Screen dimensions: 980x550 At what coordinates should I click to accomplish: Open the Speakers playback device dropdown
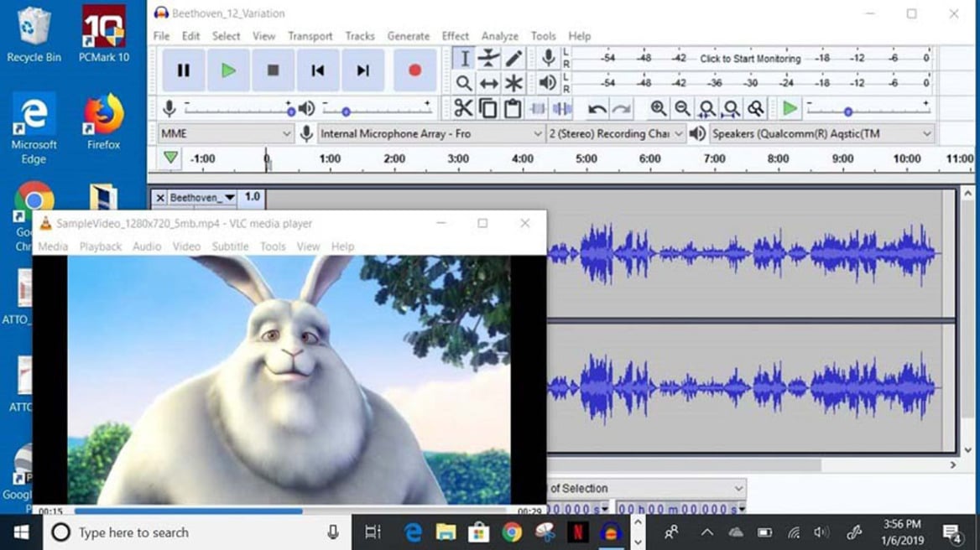point(822,133)
